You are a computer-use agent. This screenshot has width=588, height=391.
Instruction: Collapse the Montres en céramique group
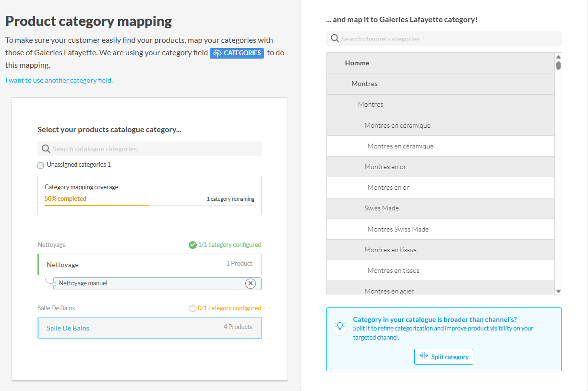click(x=397, y=125)
